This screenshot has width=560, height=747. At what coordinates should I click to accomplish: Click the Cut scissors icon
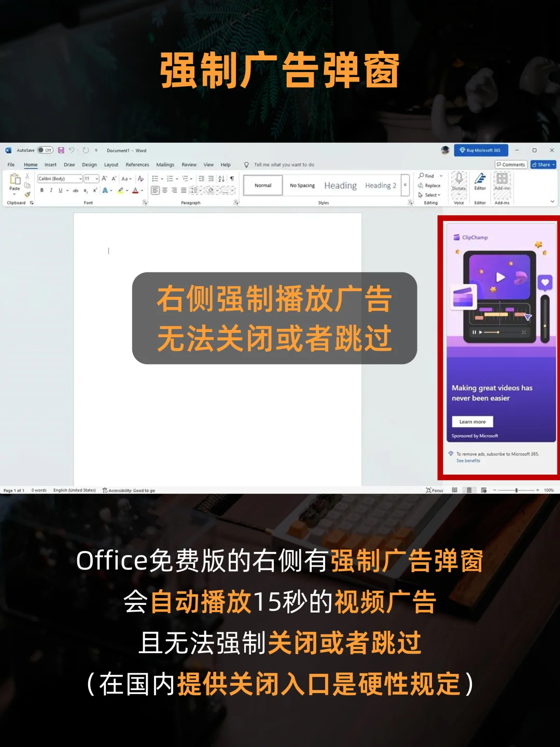27,176
